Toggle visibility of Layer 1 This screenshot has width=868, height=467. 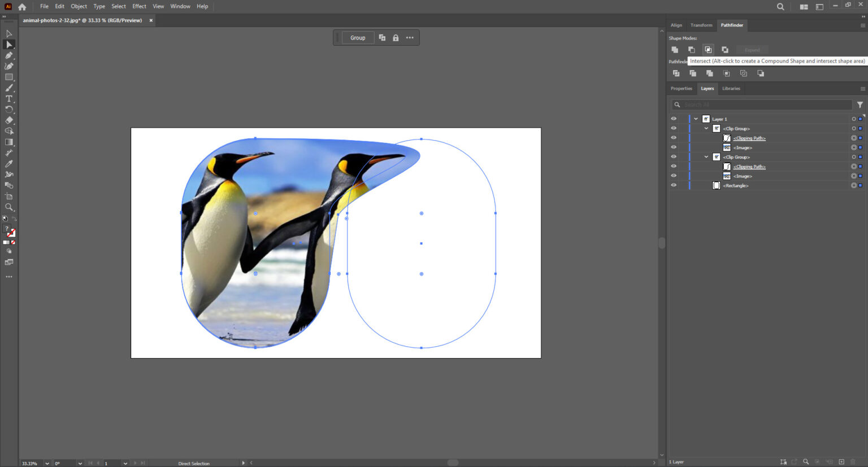[x=674, y=119]
